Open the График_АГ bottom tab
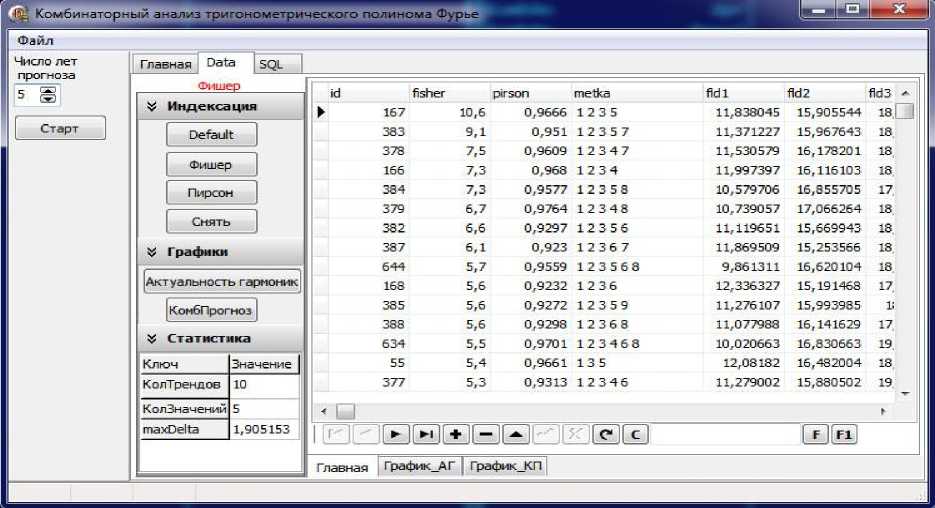This screenshot has height=508, width=935. coord(420,467)
